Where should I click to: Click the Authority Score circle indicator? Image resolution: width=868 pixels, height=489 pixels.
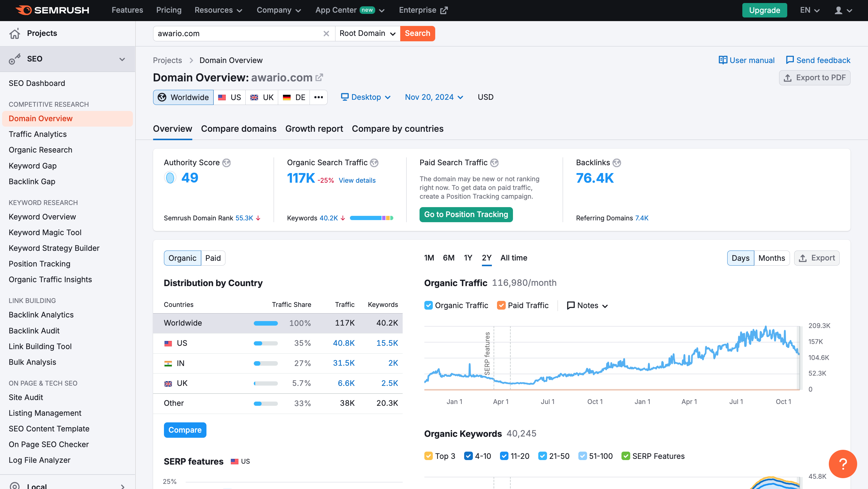coord(170,178)
